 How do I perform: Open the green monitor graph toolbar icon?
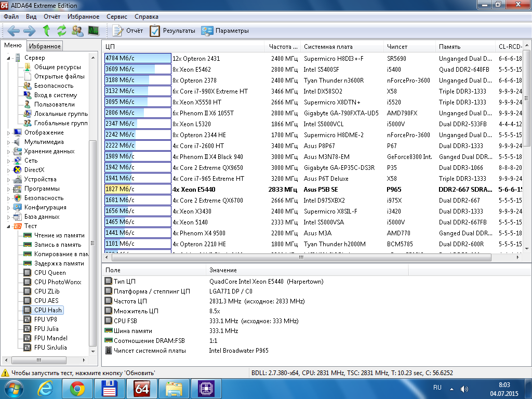94,31
